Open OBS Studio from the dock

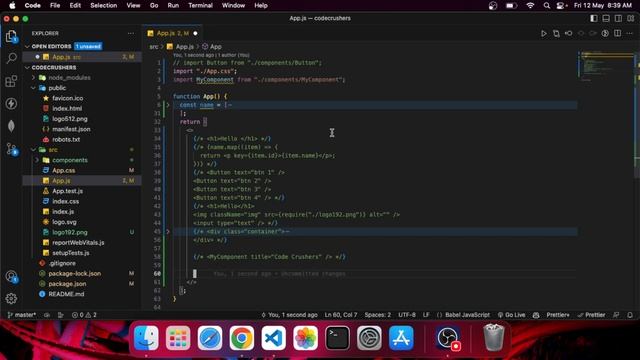point(448,338)
